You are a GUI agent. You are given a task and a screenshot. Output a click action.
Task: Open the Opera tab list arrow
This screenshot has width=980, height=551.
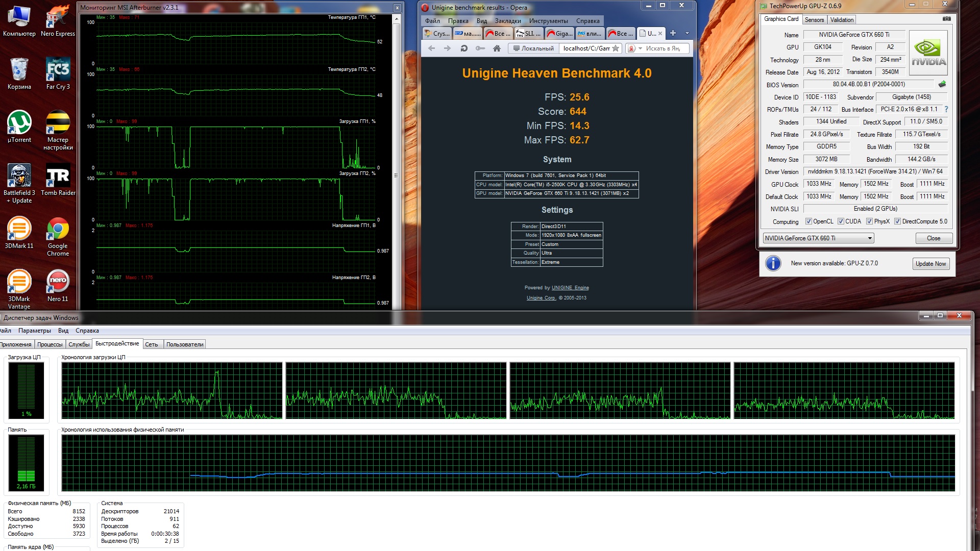(x=687, y=33)
